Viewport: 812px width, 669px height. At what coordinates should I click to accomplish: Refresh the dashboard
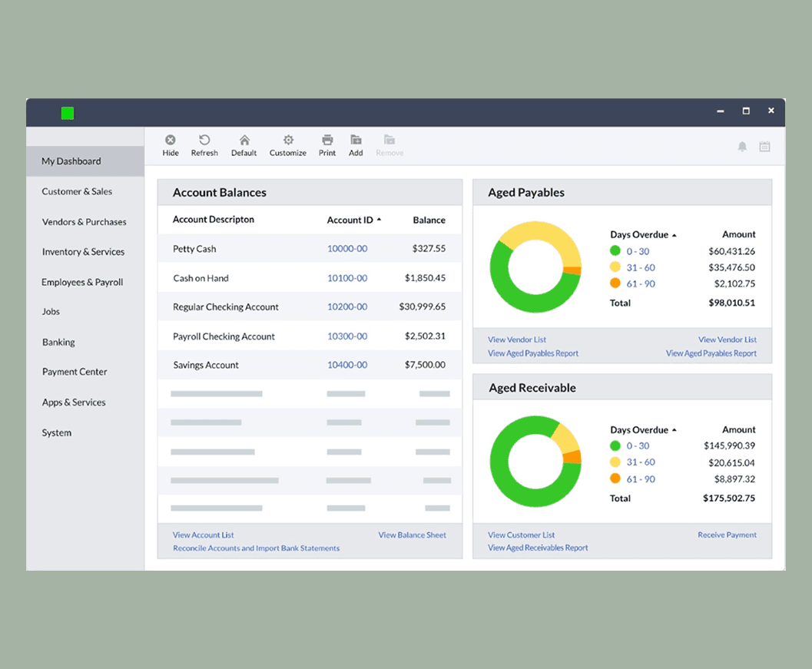click(204, 145)
